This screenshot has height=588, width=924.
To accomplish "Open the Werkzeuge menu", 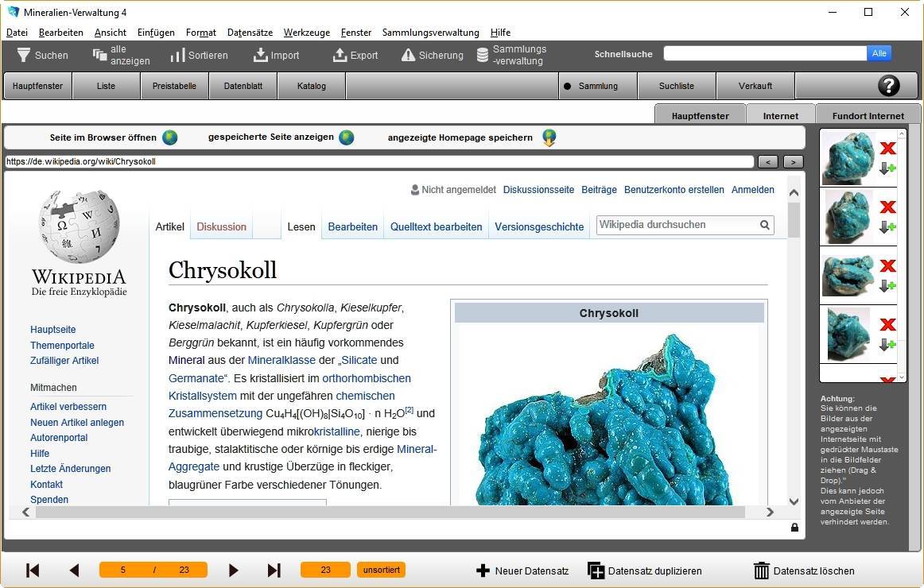I will [x=306, y=33].
